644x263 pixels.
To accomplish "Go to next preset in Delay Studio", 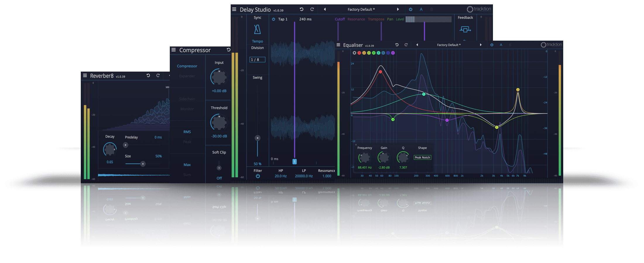I will [x=398, y=9].
